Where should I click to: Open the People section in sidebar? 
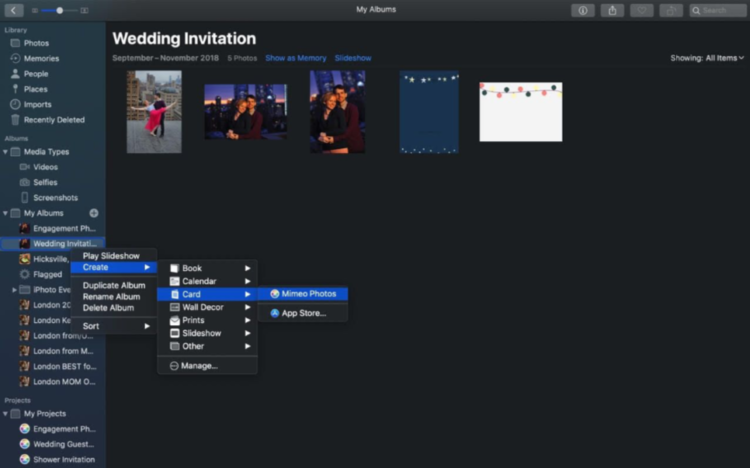pyautogui.click(x=36, y=74)
